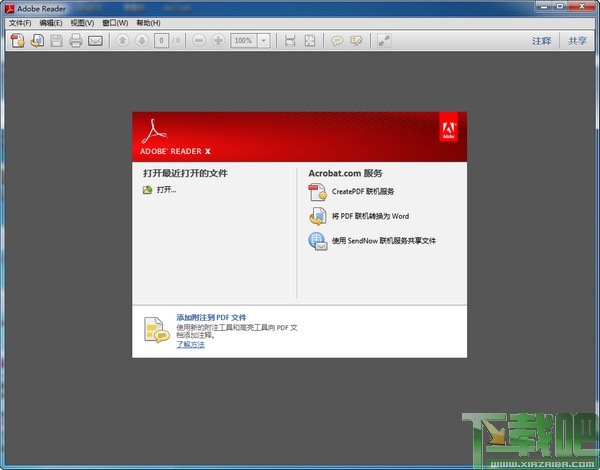
Task: Click the Email envelope toolbar icon
Action: pos(95,41)
